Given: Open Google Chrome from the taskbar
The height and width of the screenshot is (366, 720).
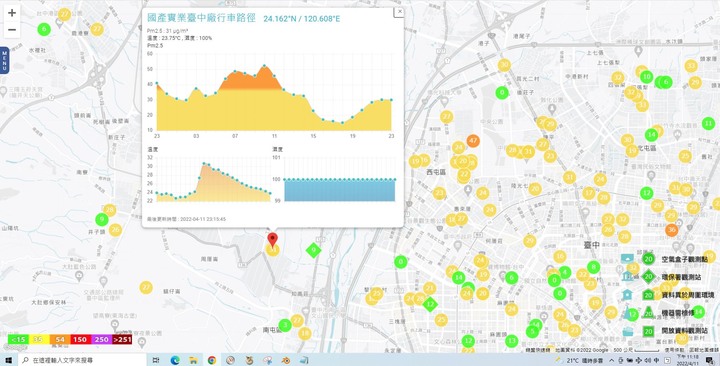Looking at the screenshot, I should tap(212, 360).
